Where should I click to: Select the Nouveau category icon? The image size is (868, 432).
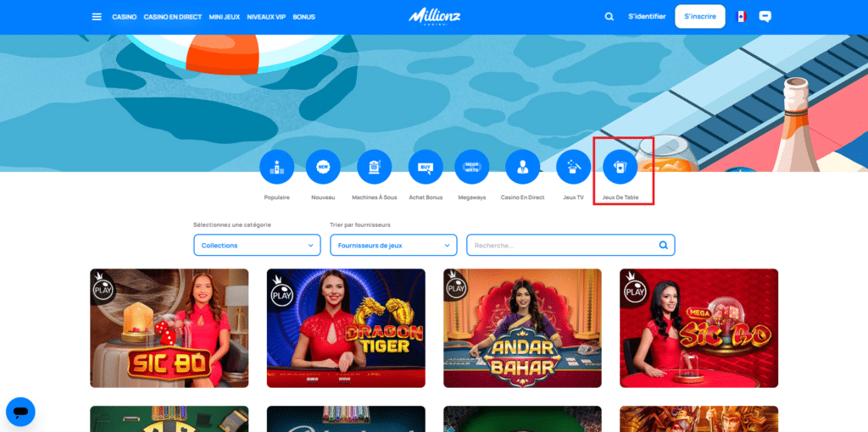323,167
